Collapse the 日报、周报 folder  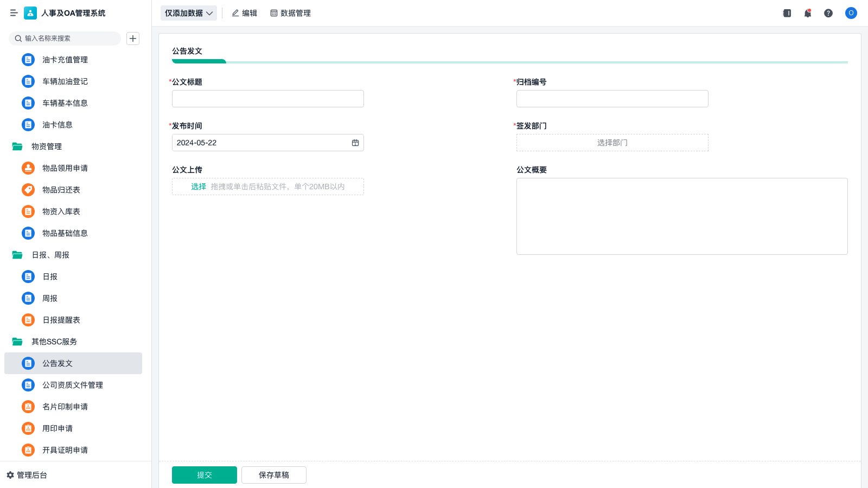pyautogui.click(x=50, y=255)
